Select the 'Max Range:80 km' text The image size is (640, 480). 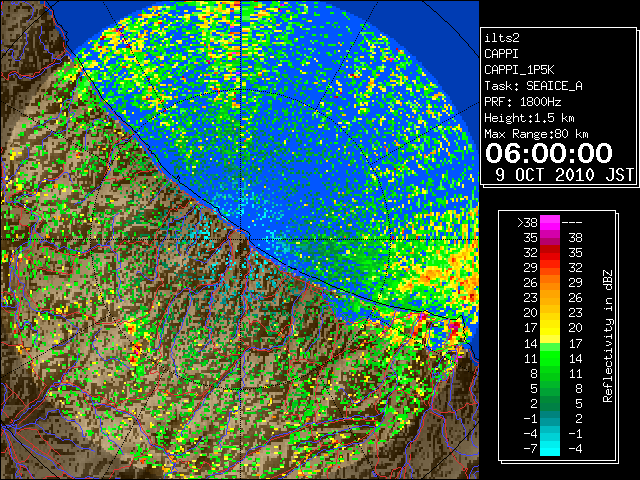(536, 134)
